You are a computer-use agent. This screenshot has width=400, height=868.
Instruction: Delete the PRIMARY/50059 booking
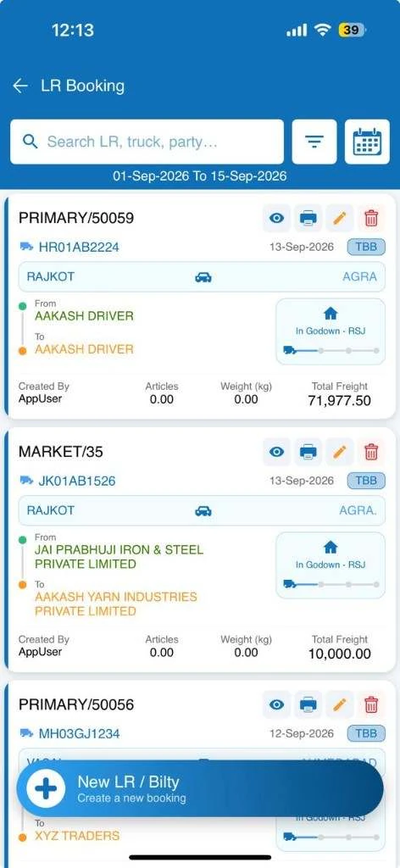point(371,218)
